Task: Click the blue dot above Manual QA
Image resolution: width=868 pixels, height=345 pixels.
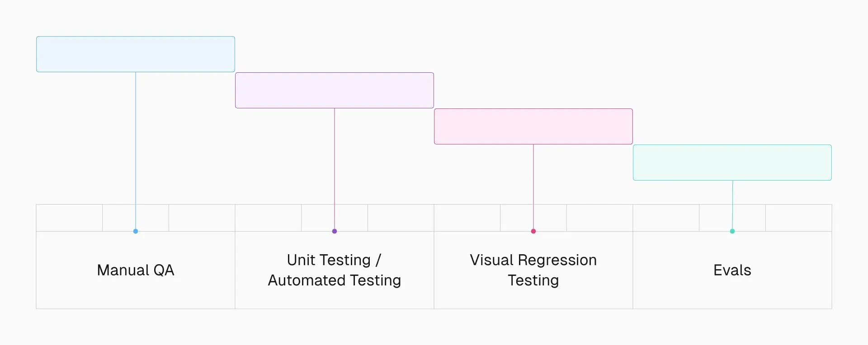Action: pyautogui.click(x=136, y=231)
